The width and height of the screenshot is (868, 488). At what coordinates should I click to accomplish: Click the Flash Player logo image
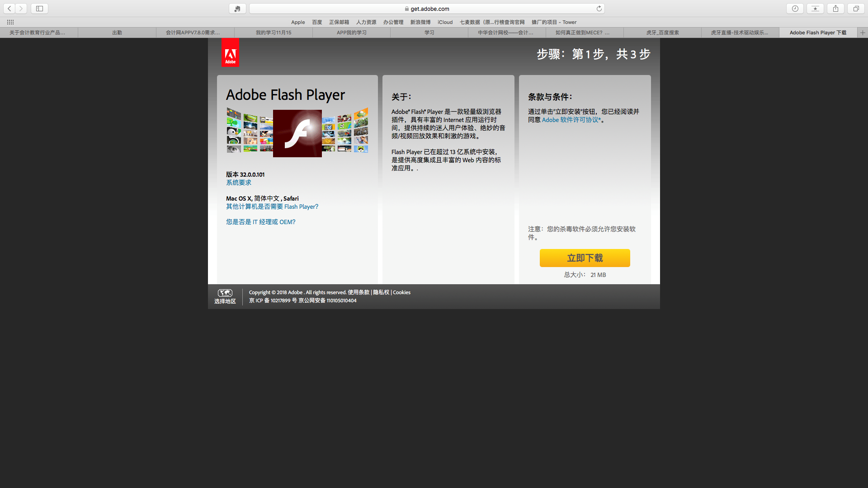pos(297,133)
